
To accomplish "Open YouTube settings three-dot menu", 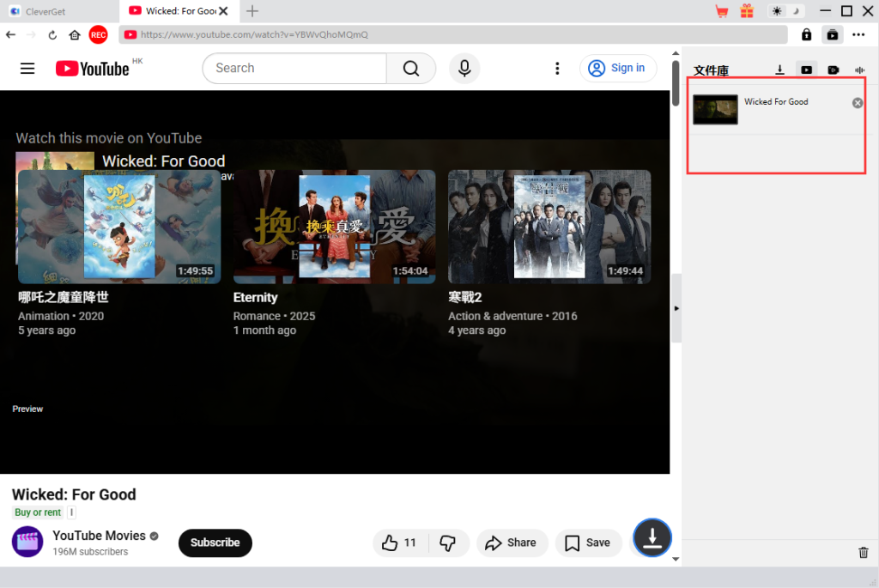I will click(556, 69).
